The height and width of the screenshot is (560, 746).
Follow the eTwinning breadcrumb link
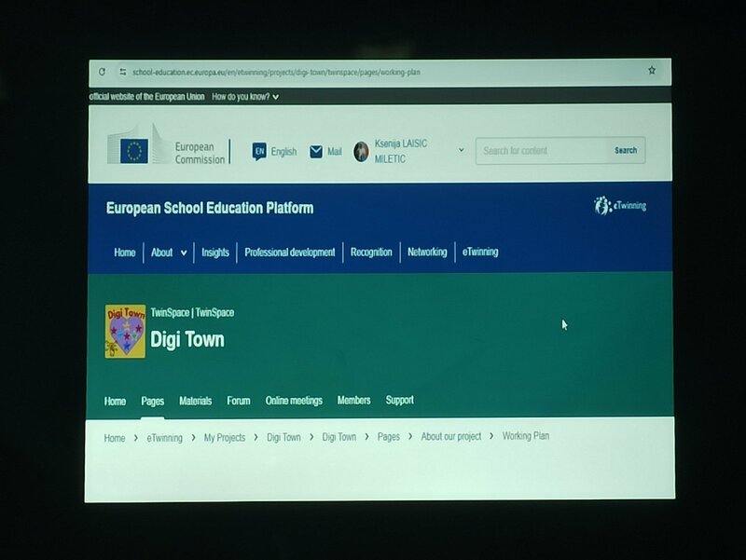pos(165,438)
